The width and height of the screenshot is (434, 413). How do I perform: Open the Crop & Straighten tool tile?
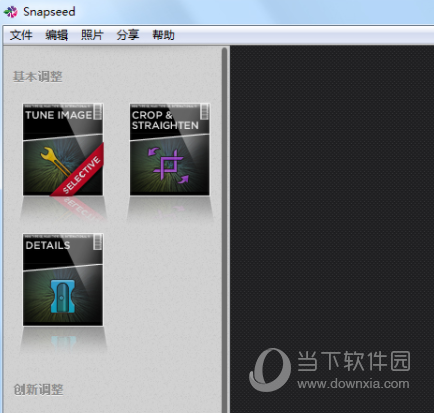click(170, 149)
